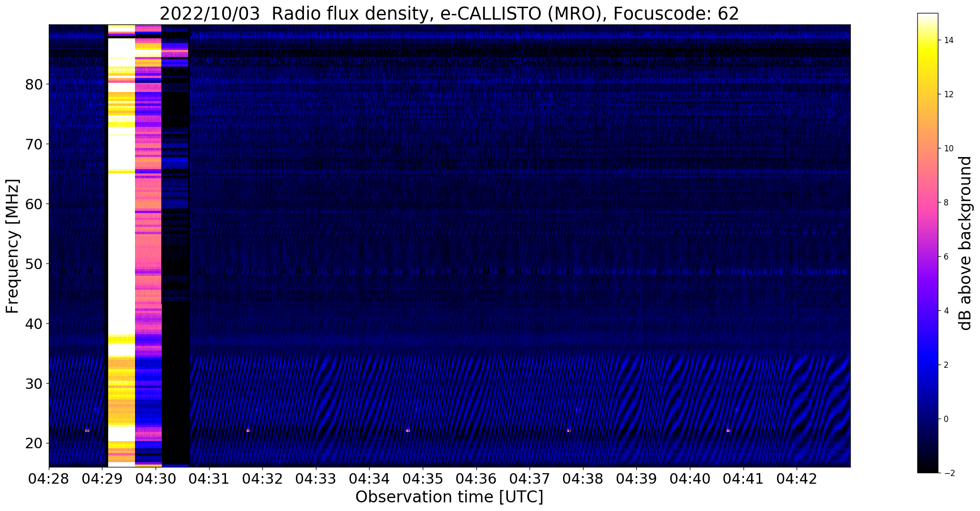980x511 pixels.
Task: Click the 04:37 time tick label
Action: (529, 478)
